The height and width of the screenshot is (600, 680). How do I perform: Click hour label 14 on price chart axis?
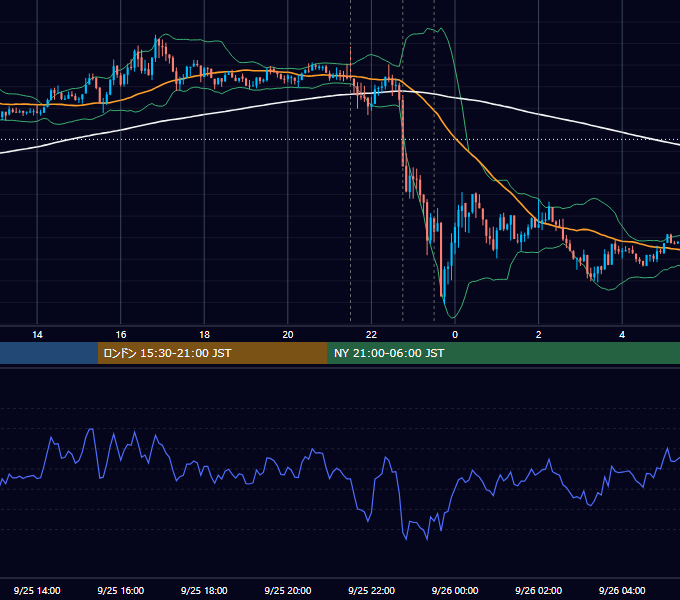click(x=37, y=335)
